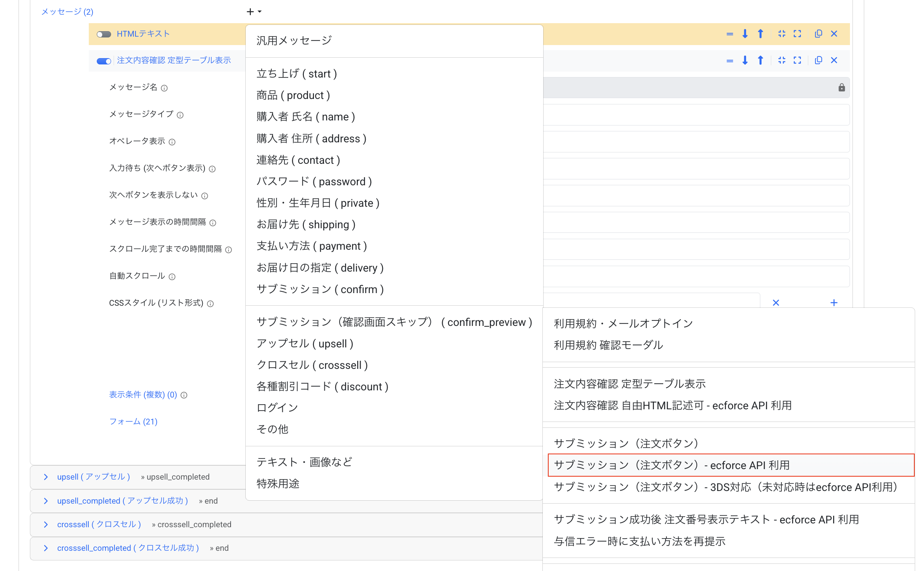Open 商品 ( product ) submenu

pos(394,95)
